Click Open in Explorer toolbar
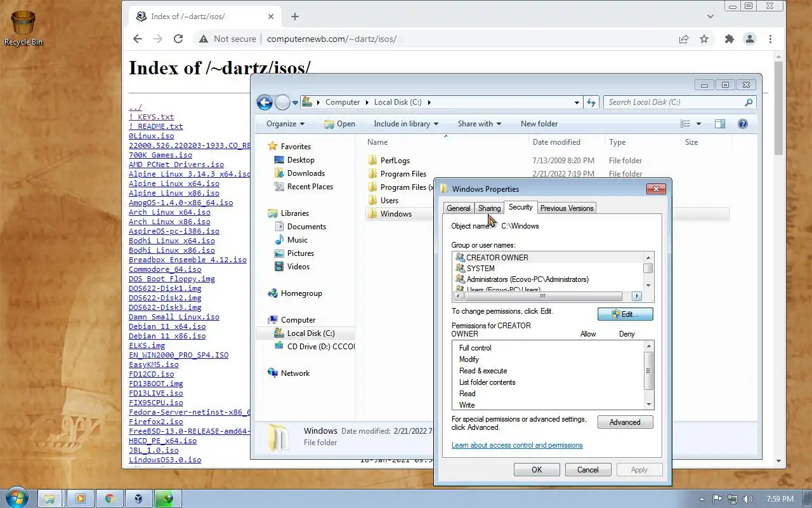The width and height of the screenshot is (812, 508). pos(340,124)
